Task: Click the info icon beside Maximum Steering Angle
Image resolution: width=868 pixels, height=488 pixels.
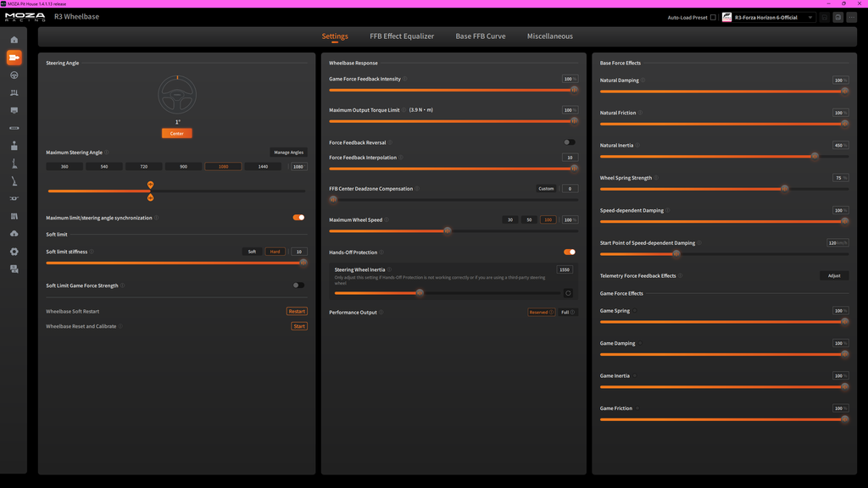Action: click(x=107, y=152)
